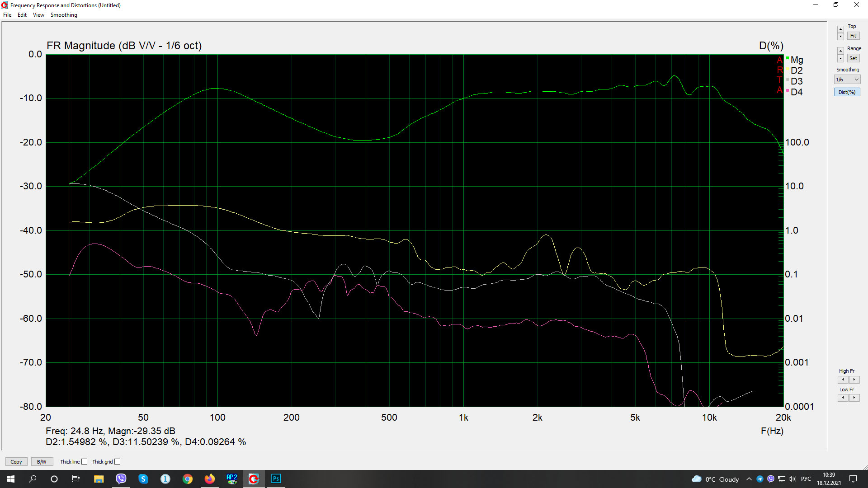The image size is (868, 488).
Task: Toggle the Dist(%) display button
Action: coord(847,92)
